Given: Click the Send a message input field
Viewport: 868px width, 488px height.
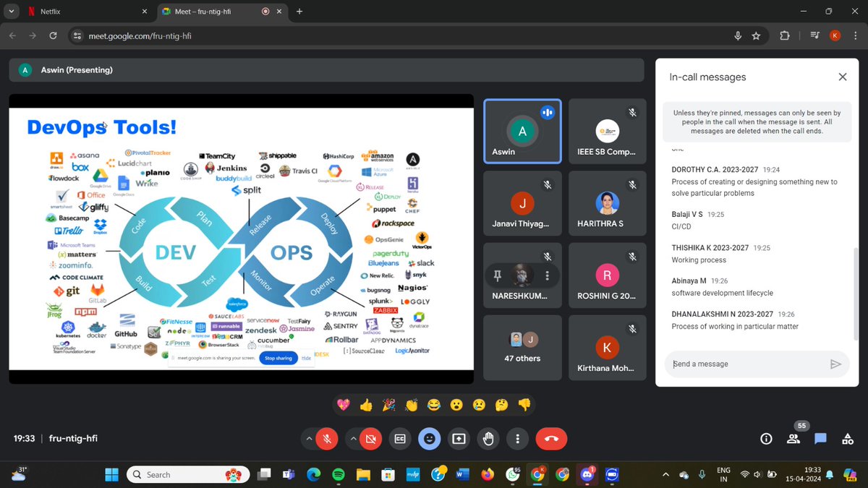Looking at the screenshot, I should [x=745, y=364].
